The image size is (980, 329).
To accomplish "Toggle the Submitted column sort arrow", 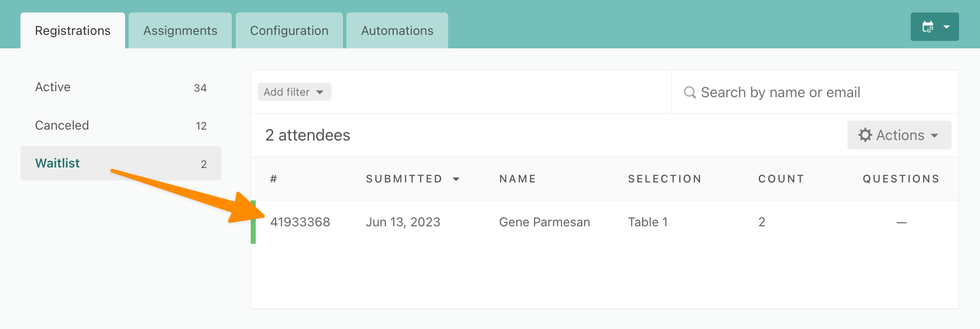I will [x=456, y=179].
